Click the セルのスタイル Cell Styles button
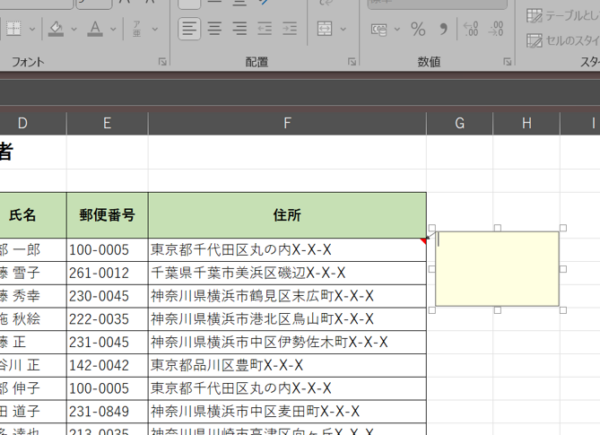 tap(562, 41)
